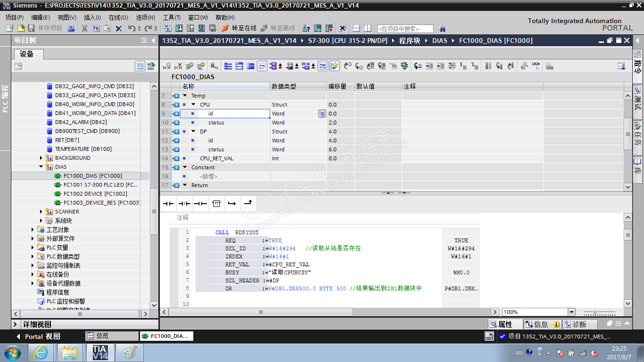
Task: Insert an output coil instruction
Action: [200, 204]
